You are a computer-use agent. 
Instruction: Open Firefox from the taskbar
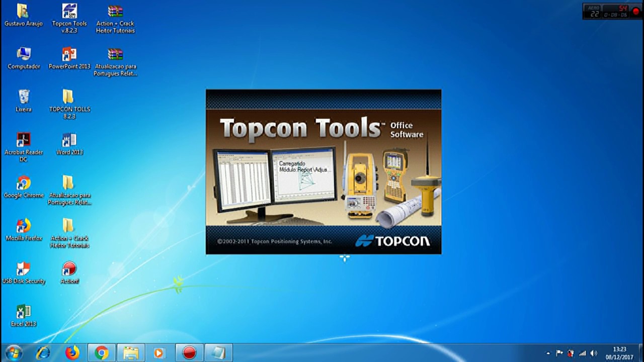click(x=72, y=353)
